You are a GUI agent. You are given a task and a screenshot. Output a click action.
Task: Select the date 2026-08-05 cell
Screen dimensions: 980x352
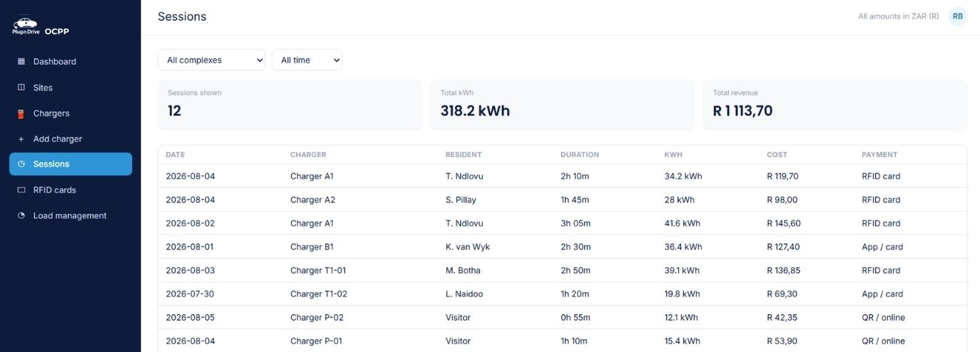click(x=190, y=317)
